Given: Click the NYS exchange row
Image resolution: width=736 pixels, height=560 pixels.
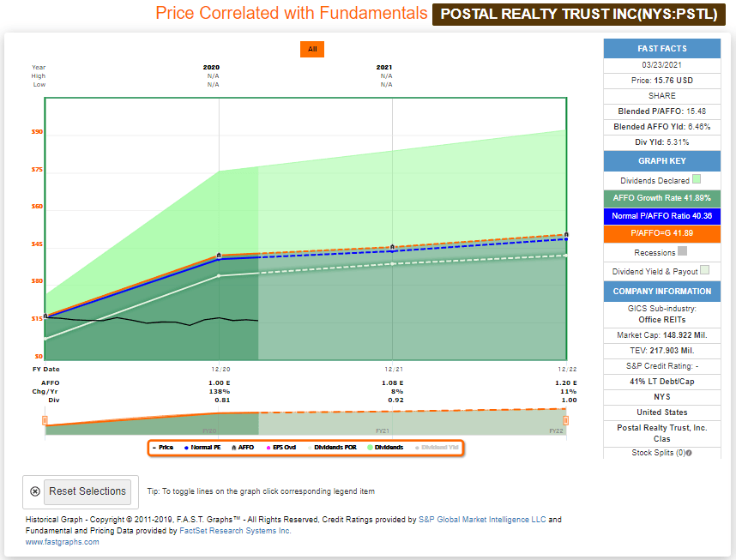Looking at the screenshot, I should coord(662,397).
